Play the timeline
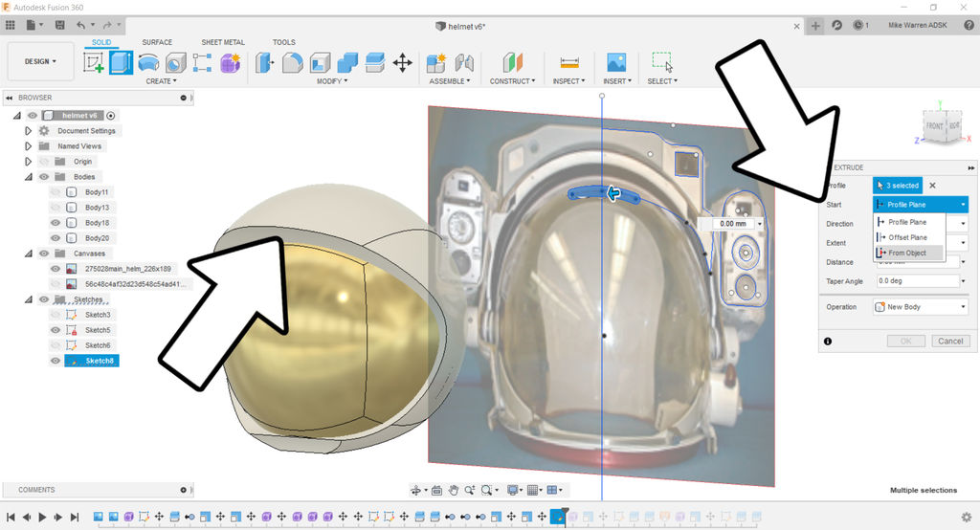 click(42, 517)
